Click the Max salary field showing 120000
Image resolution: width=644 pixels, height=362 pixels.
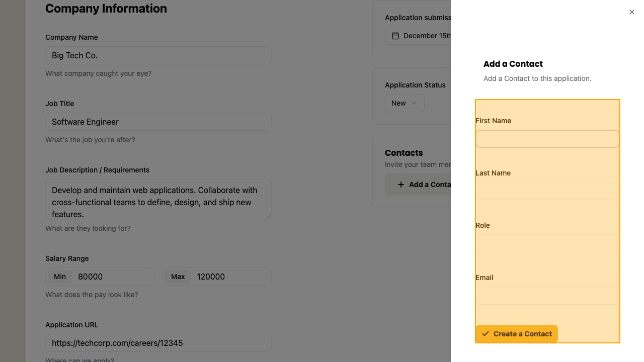[x=231, y=277]
